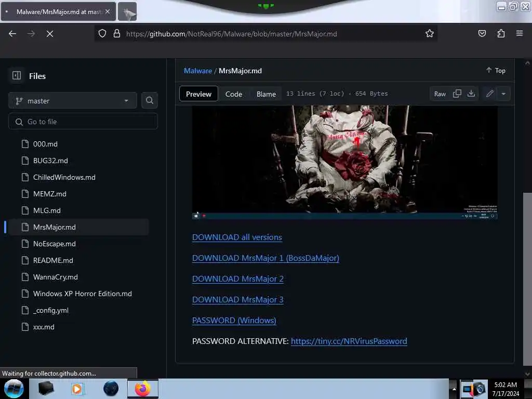Open the tiny.cc/NRVirusPassword link

(x=349, y=341)
